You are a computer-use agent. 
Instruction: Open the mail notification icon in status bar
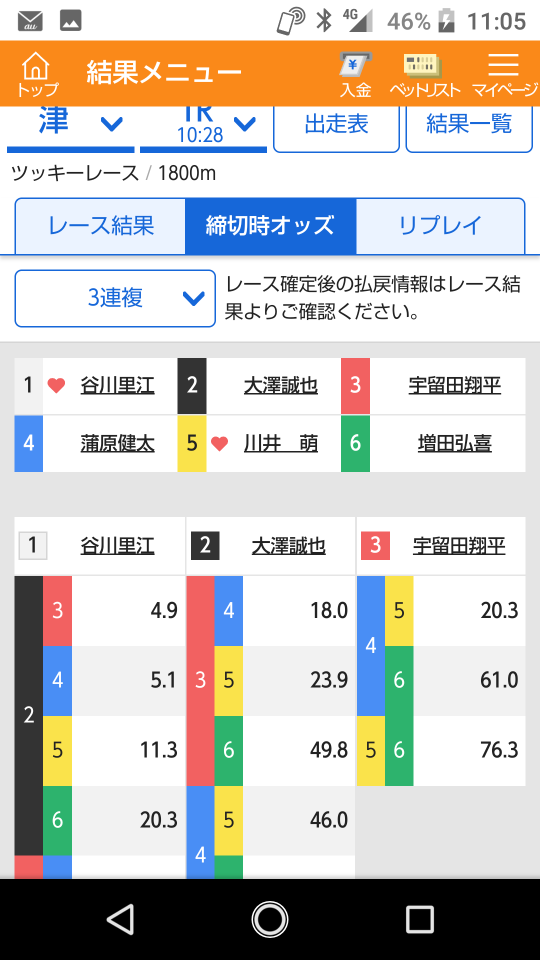(30, 21)
